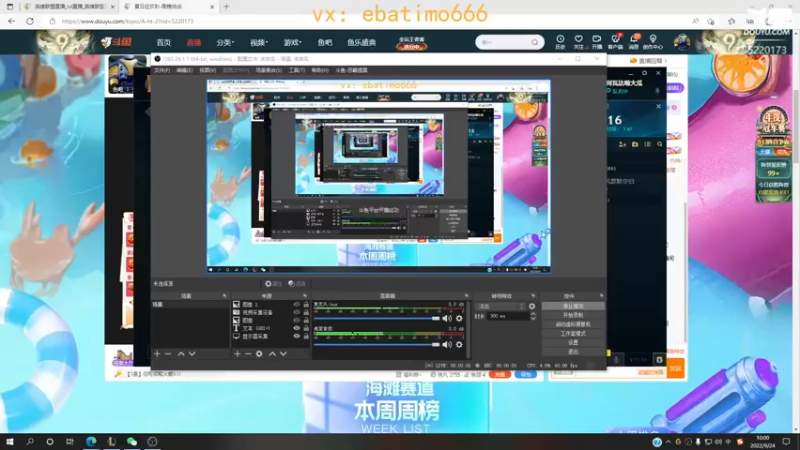This screenshot has width=800, height=450.
Task: Open the scene transition type dropdown
Action: click(500, 306)
